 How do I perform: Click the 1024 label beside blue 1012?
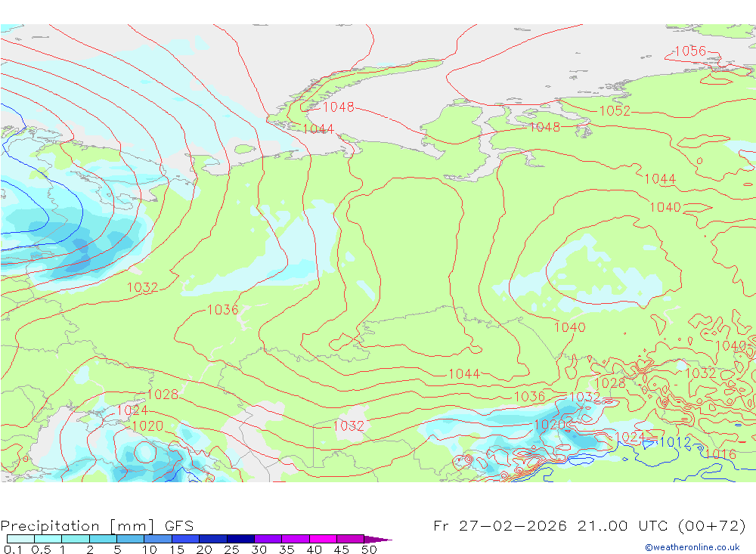tap(631, 437)
